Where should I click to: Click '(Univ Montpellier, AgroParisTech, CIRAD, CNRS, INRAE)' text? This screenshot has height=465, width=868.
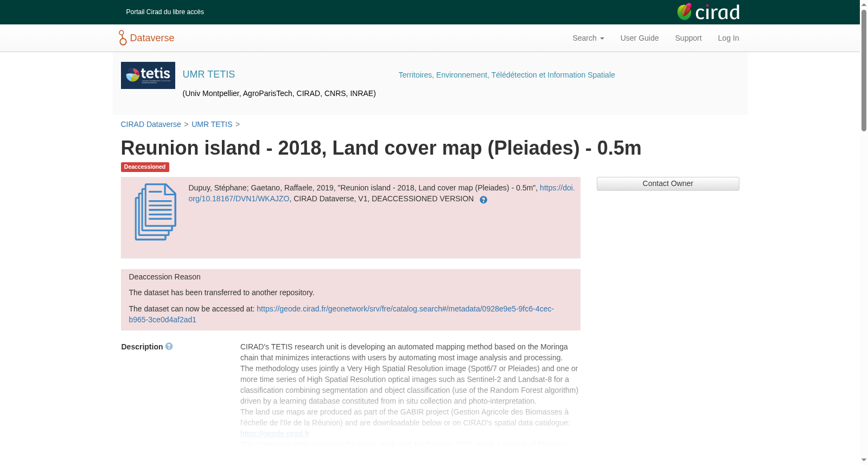[279, 93]
